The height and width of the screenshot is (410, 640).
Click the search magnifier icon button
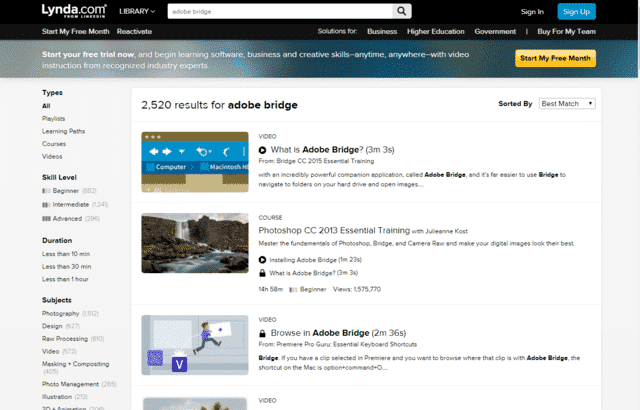tap(402, 11)
